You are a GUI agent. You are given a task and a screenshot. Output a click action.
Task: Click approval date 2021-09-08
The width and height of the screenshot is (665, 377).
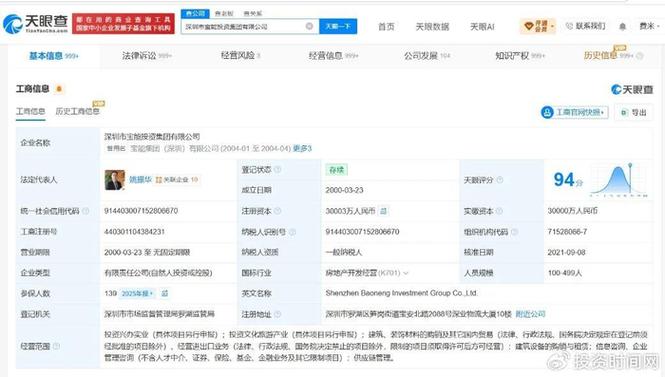(566, 252)
